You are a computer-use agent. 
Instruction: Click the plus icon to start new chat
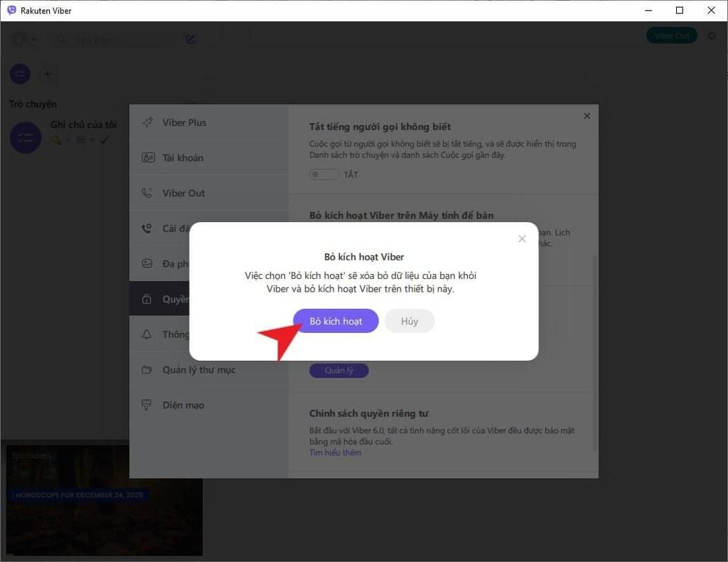click(x=47, y=74)
